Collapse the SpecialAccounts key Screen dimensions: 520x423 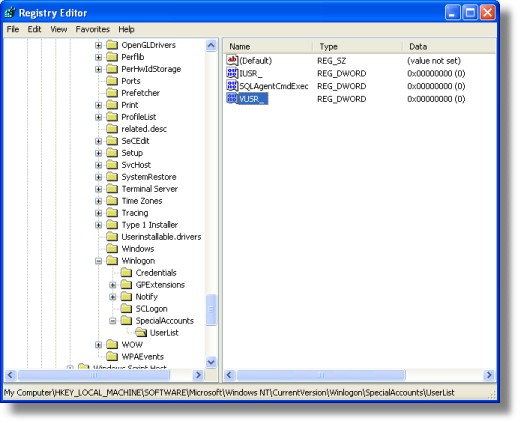click(113, 321)
